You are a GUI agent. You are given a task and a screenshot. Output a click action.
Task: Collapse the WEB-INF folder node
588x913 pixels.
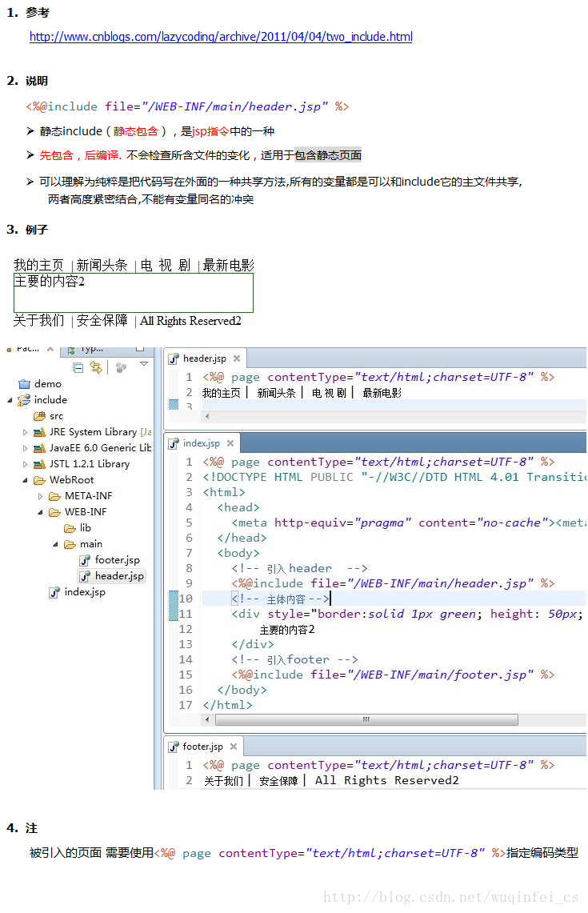tap(40, 512)
